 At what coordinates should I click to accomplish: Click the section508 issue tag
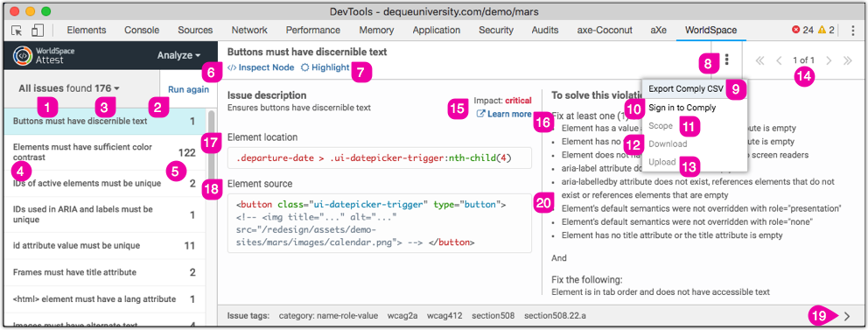(x=493, y=316)
